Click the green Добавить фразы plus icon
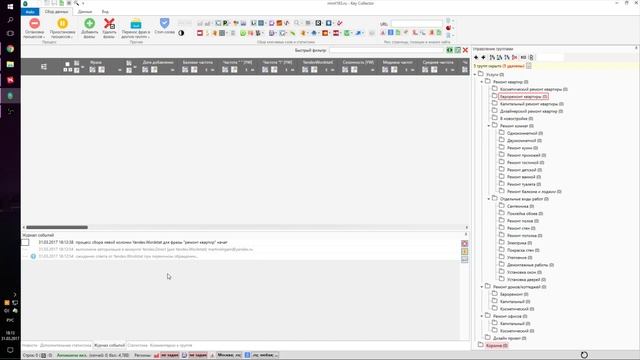Viewport: 640px width, 360px height. tap(89, 24)
